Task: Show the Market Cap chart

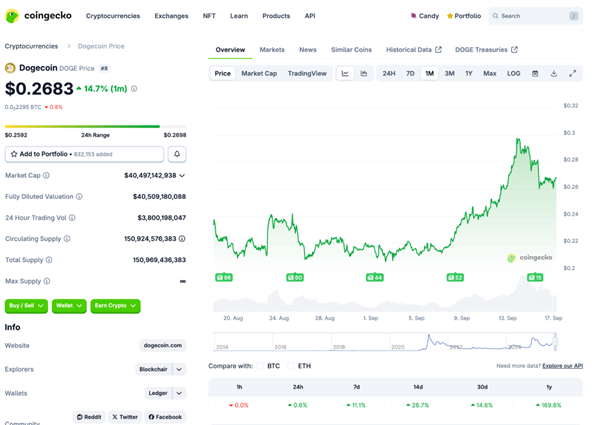Action: [x=259, y=73]
